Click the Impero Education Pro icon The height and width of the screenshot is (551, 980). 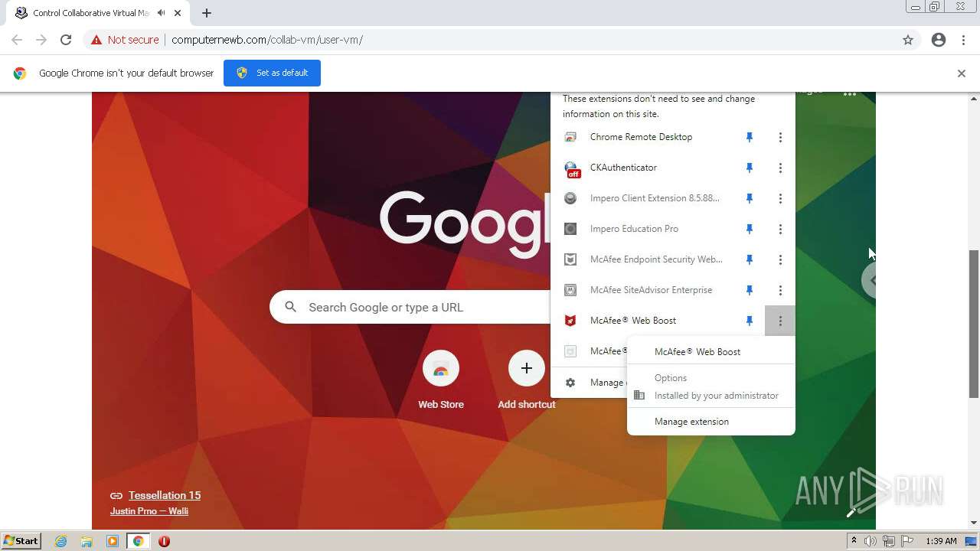click(570, 229)
